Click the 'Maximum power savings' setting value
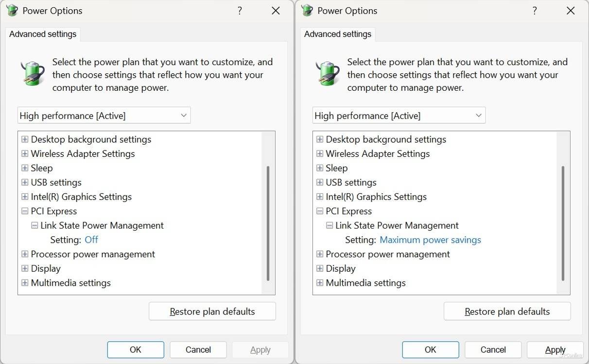The image size is (589, 364). [x=430, y=240]
